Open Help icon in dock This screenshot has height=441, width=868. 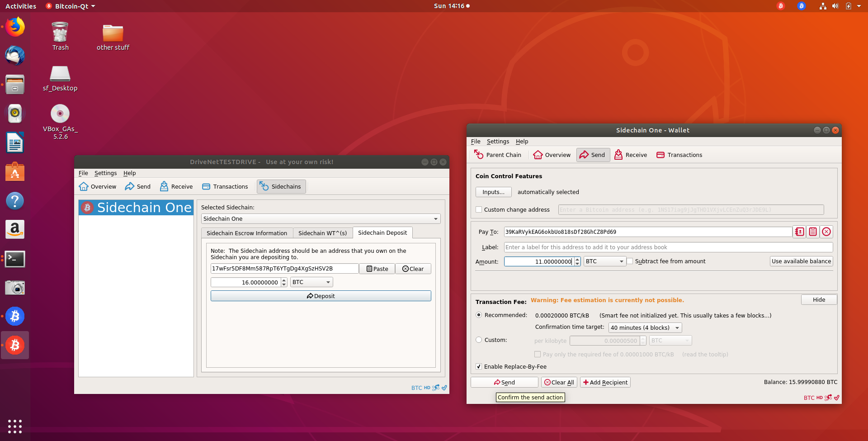(x=15, y=200)
